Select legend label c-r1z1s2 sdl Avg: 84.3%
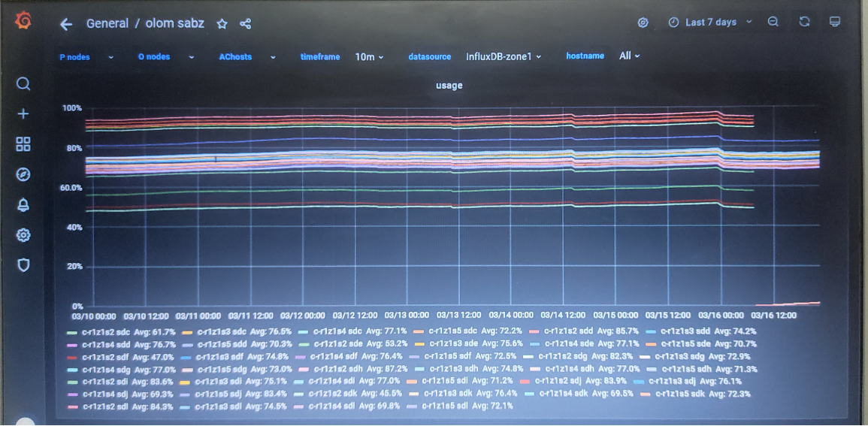 click(x=127, y=406)
